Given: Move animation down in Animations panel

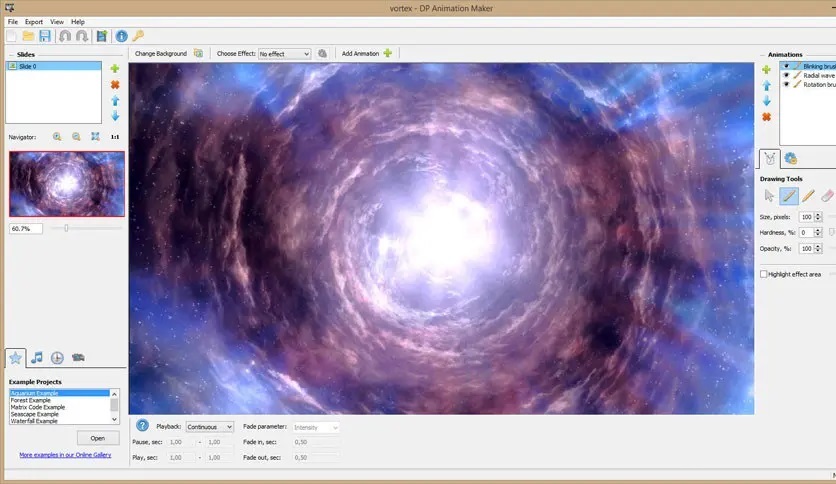Looking at the screenshot, I should 766,101.
